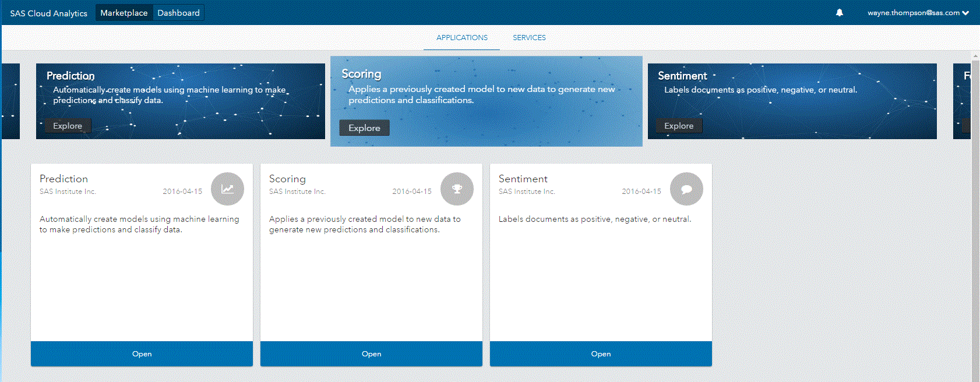Go to the Dashboard view
Image resolution: width=980 pixels, height=382 pixels.
tap(178, 13)
